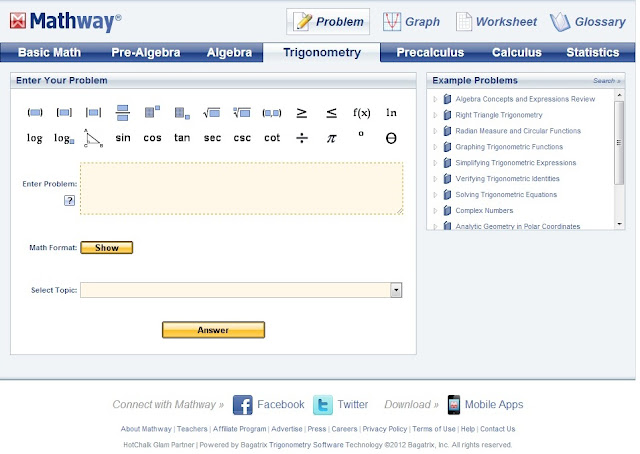This screenshot has width=640, height=454.
Task: Open the About Mathway footer link
Action: 146,429
